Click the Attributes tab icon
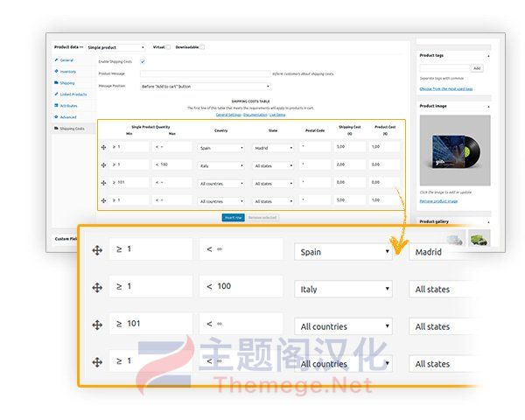This screenshot has height=420, width=525. point(56,106)
